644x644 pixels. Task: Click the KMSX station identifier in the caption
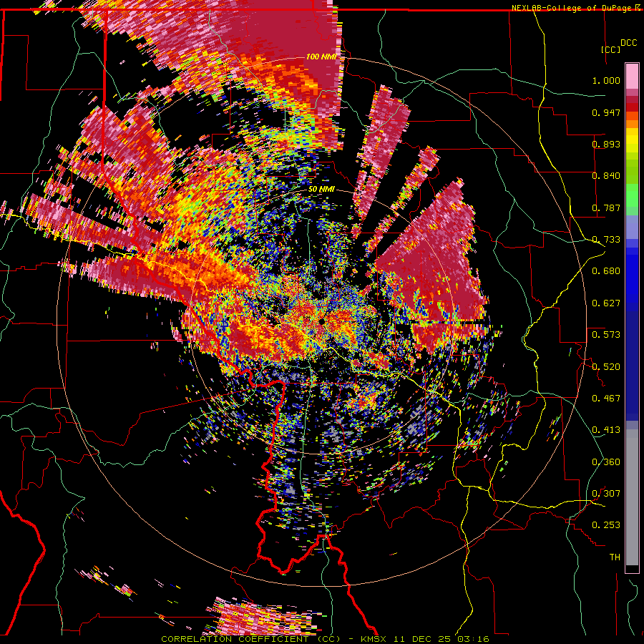374,639
